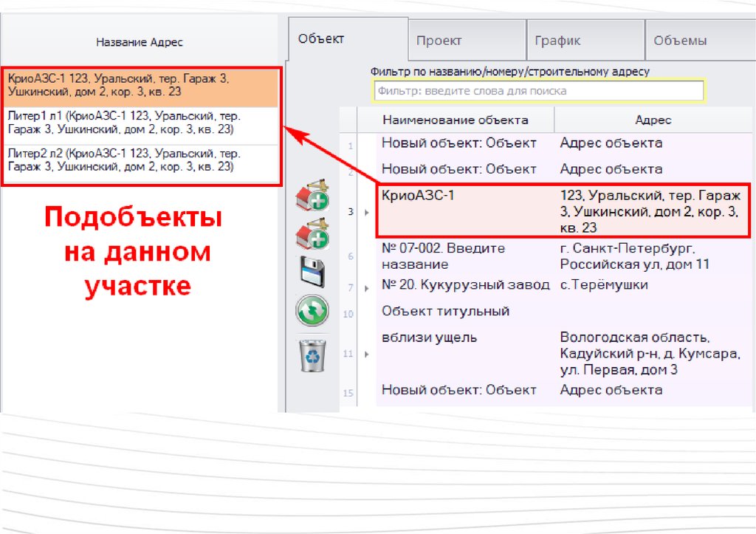This screenshot has height=534, width=756.
Task: Expand row 7 Кукурузный завод arrow
Action: (x=366, y=288)
